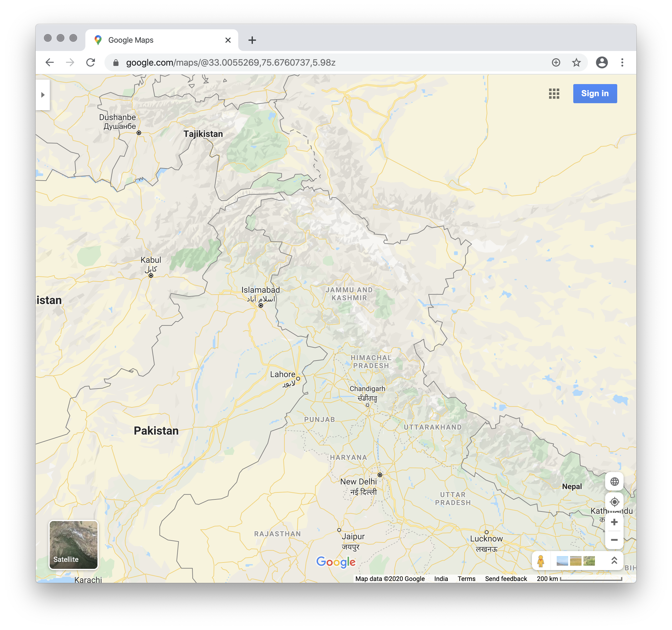Expand the collapsed side panel

[x=43, y=95]
